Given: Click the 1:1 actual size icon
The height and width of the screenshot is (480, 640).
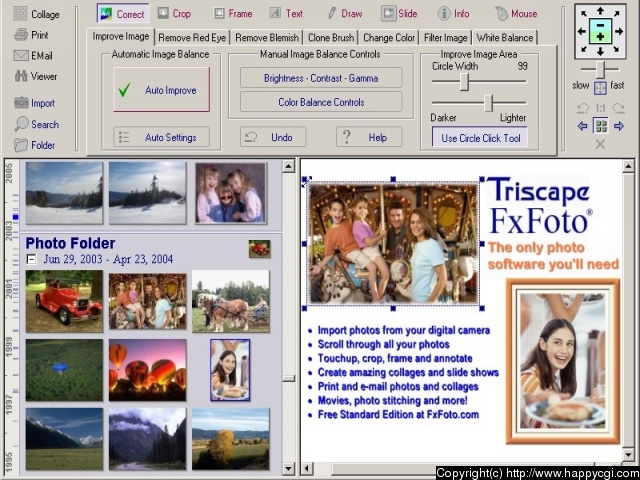Looking at the screenshot, I should [600, 108].
